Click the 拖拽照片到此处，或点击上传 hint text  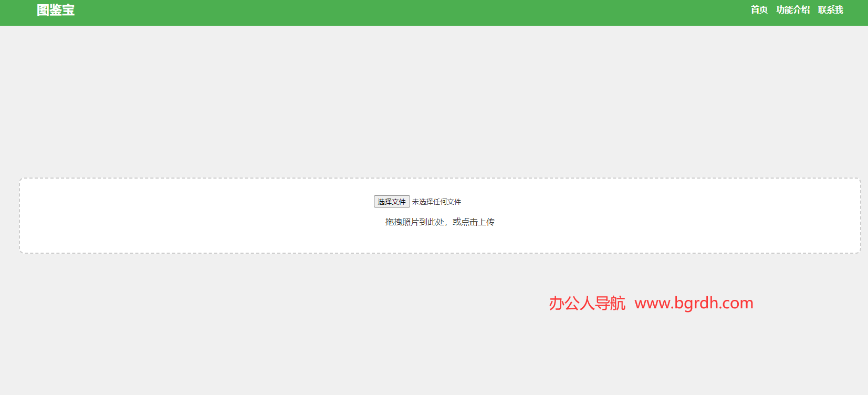click(x=440, y=222)
